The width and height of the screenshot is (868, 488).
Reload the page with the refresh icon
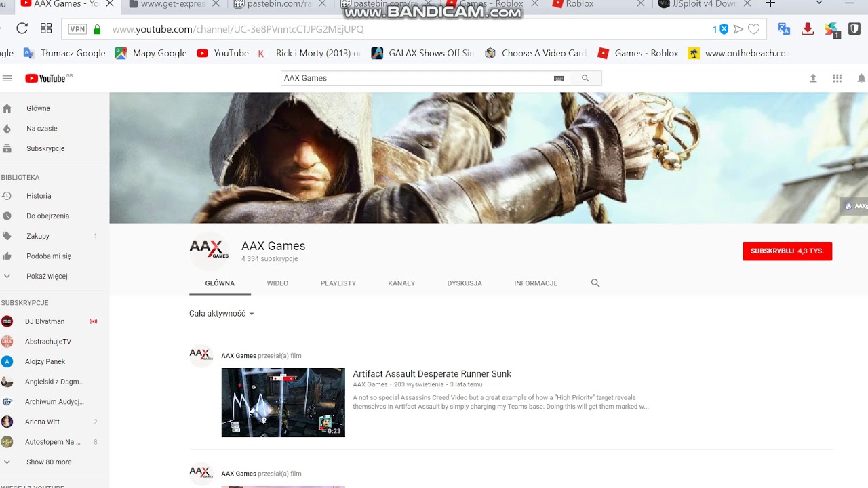pyautogui.click(x=22, y=29)
